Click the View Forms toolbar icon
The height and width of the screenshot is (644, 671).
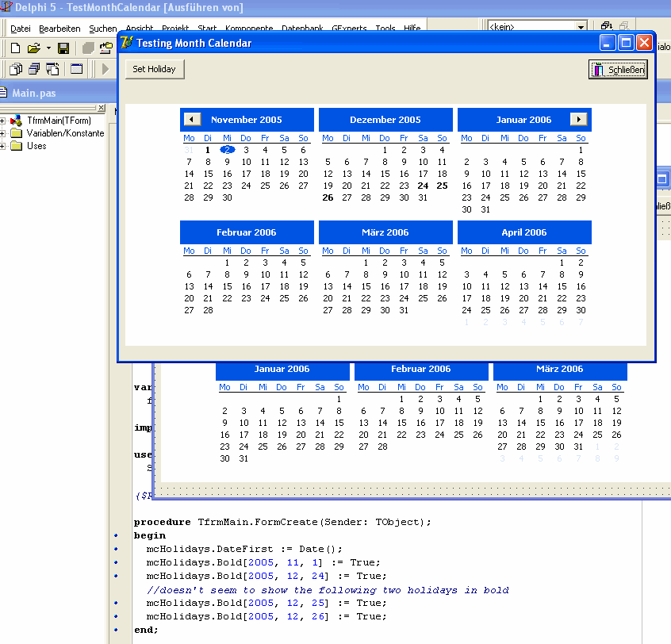click(35, 69)
